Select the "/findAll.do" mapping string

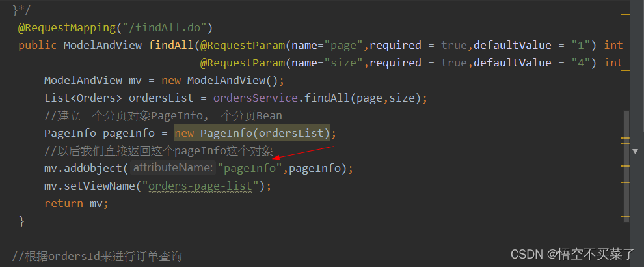165,28
